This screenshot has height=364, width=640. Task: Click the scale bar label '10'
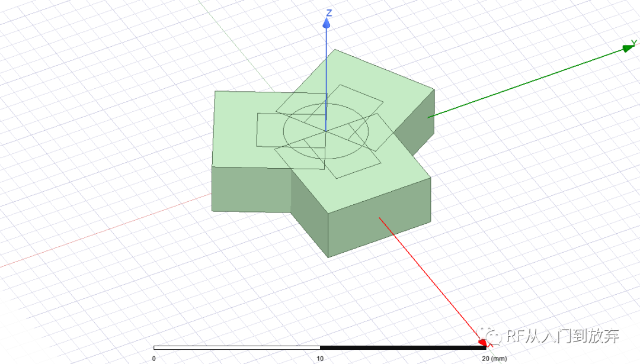point(320,359)
